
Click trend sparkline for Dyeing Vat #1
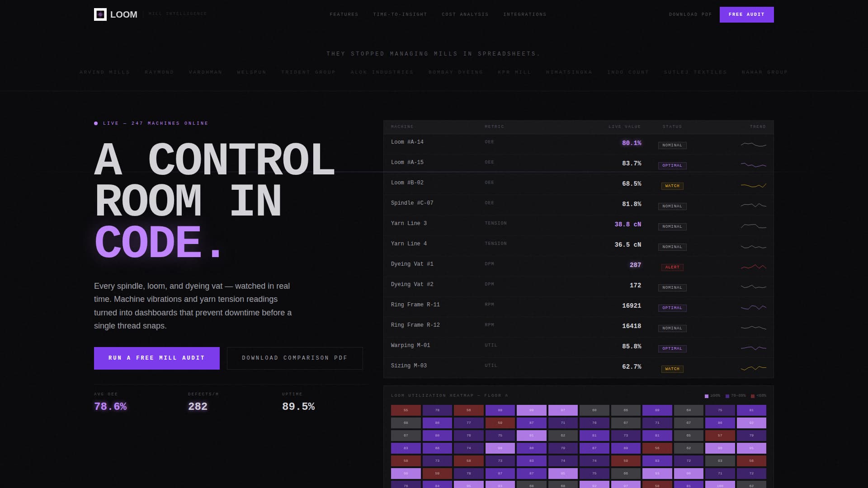(754, 267)
